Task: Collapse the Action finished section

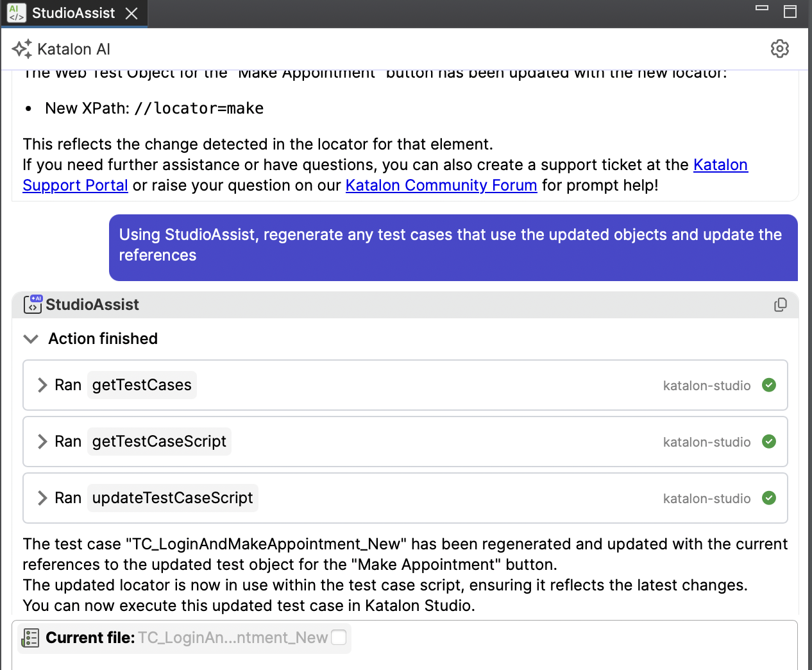Action: (30, 338)
